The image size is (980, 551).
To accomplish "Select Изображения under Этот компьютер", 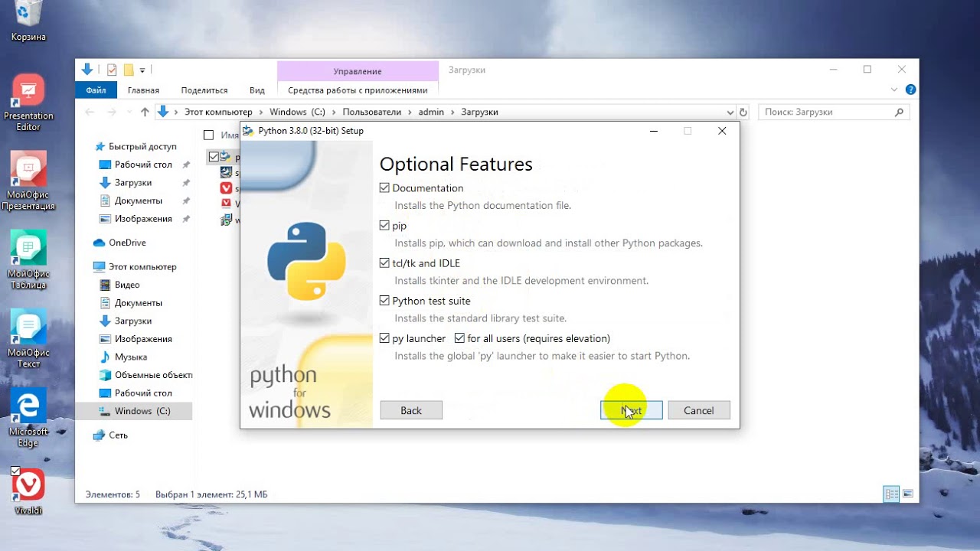I will point(136,339).
